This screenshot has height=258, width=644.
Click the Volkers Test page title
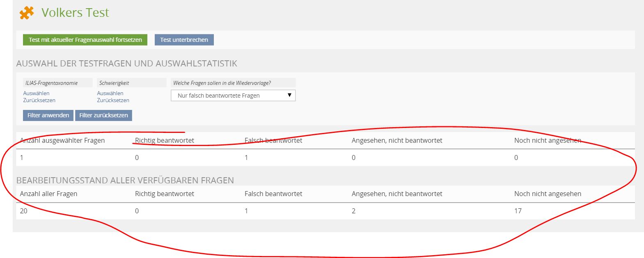point(75,13)
